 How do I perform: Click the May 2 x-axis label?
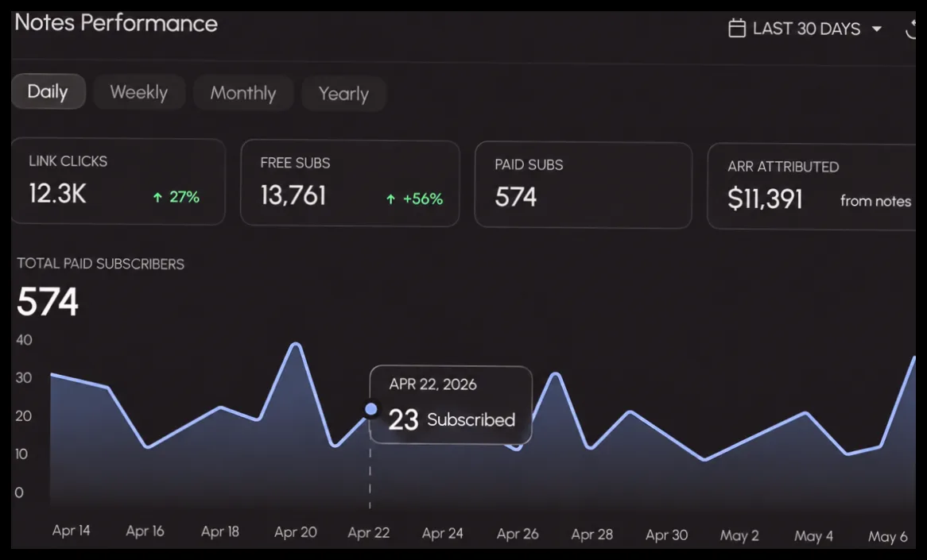coord(739,536)
